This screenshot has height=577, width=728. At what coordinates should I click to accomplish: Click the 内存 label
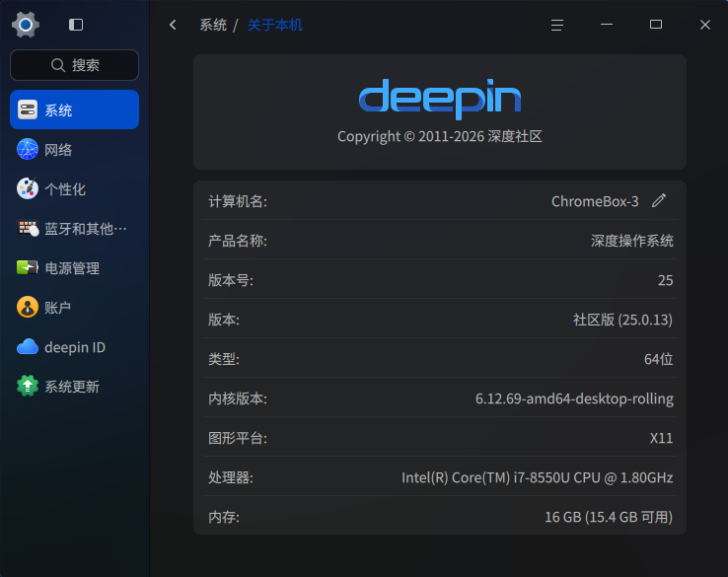224,517
